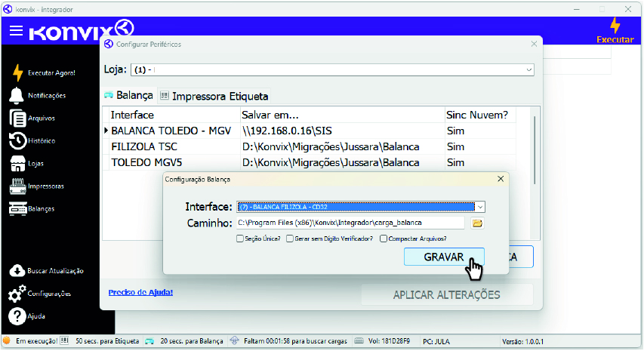644x351 pixels.
Task: Close the Configuração Balança dialog
Action: click(501, 179)
